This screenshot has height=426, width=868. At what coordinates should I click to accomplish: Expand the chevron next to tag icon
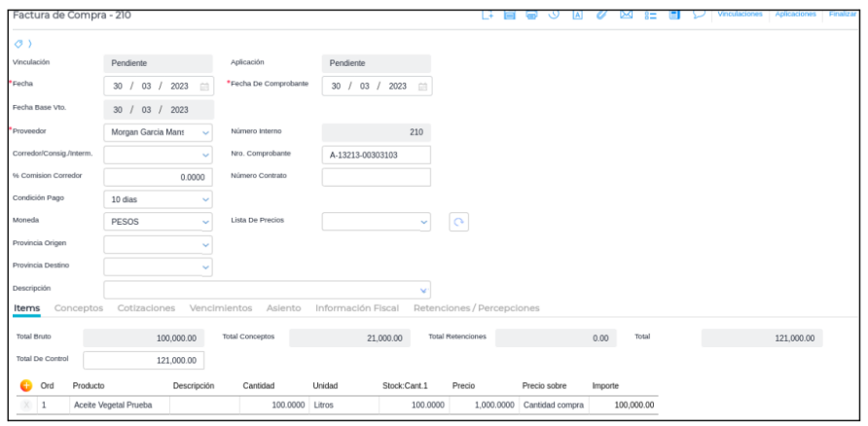pos(30,44)
